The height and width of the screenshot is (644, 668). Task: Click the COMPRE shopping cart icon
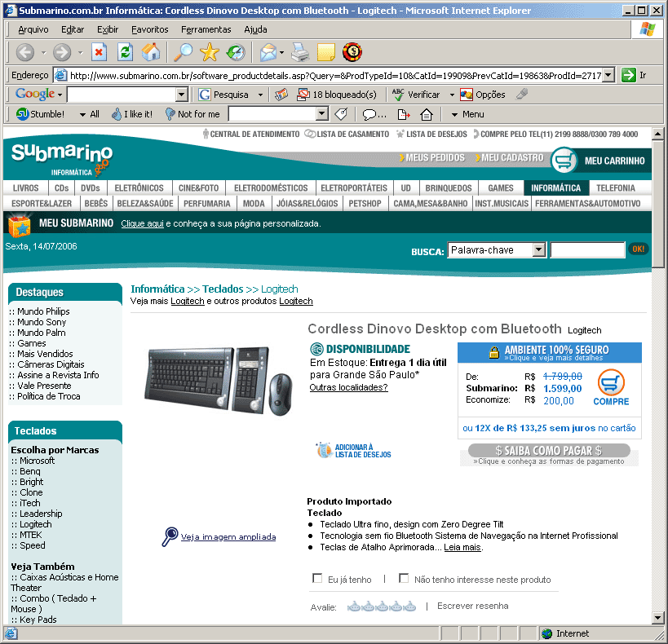click(x=611, y=382)
